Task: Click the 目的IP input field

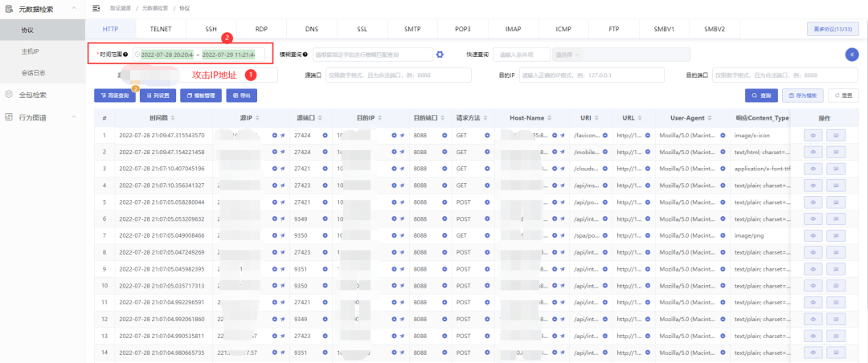Action: 592,75
